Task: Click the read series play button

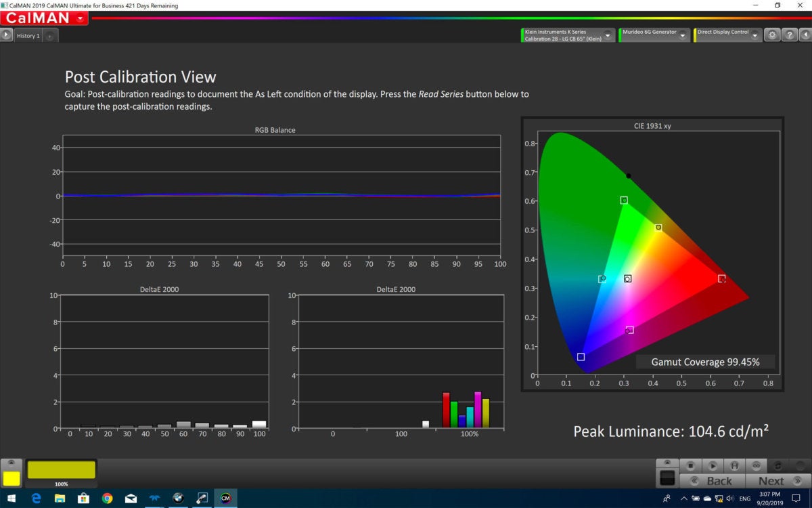Action: coord(713,465)
